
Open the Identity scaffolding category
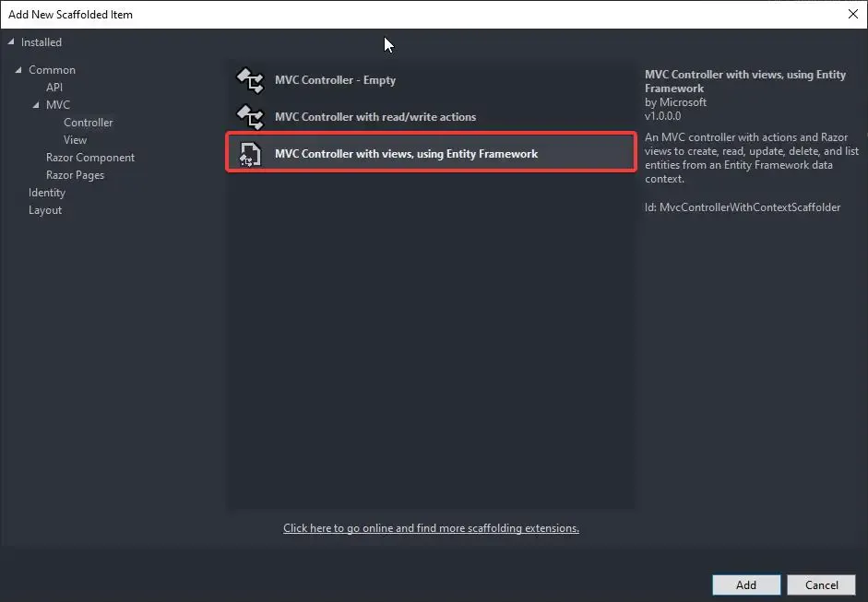(47, 192)
